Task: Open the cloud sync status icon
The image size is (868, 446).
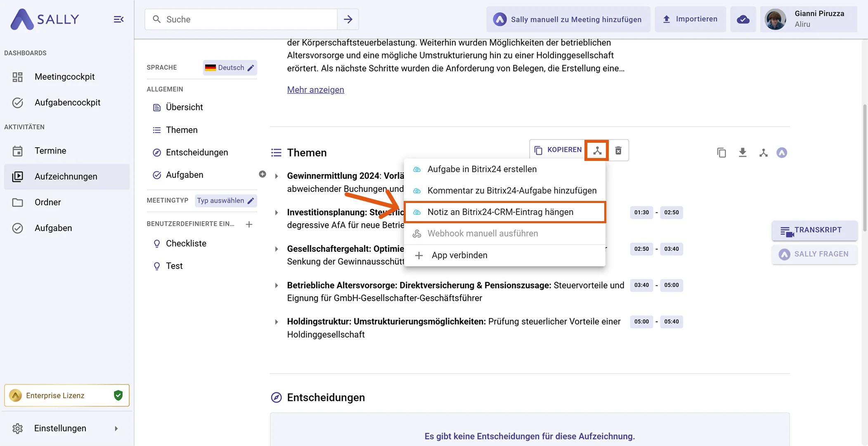Action: point(743,19)
